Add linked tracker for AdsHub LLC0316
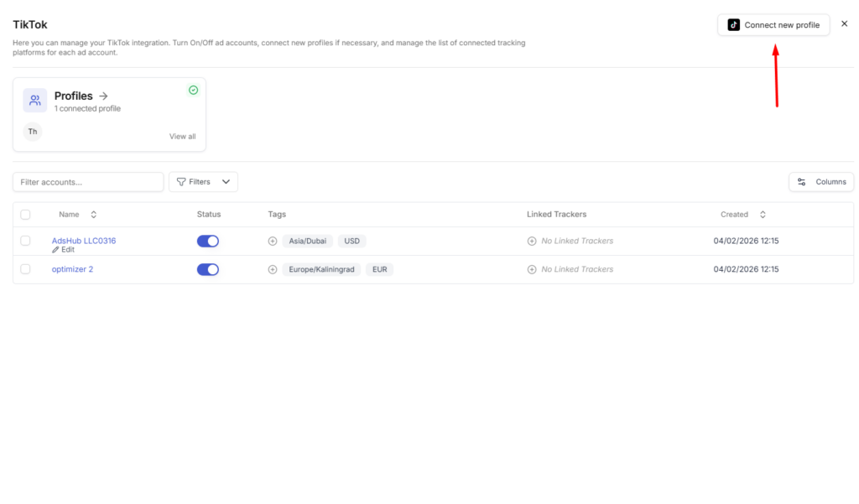859x504 pixels. [532, 242]
